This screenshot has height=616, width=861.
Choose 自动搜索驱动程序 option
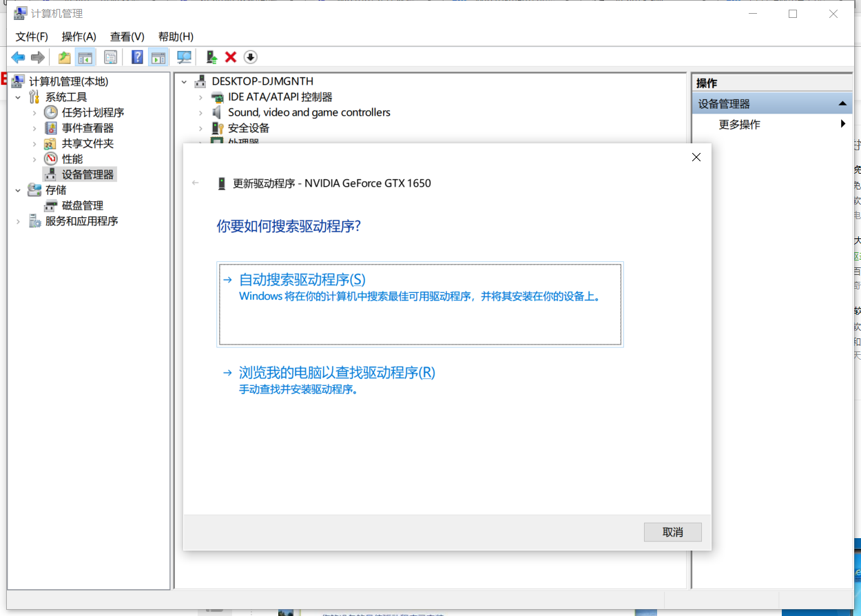pyautogui.click(x=302, y=280)
